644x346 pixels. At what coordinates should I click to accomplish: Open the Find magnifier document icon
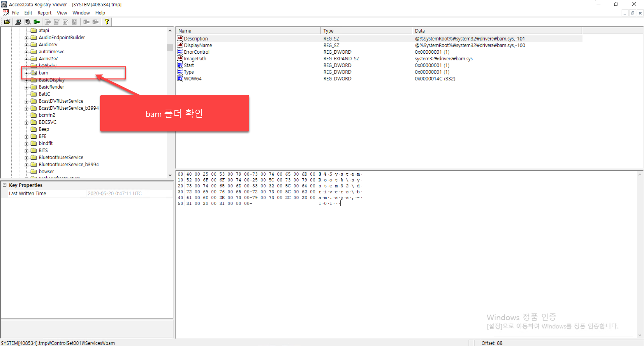click(28, 22)
